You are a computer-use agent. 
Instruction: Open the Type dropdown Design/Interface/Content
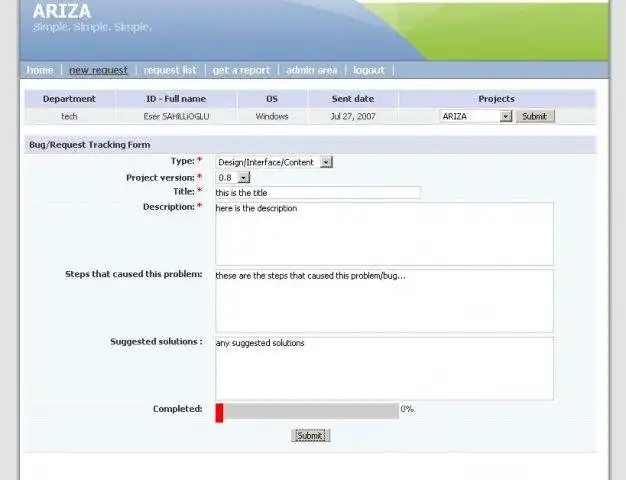click(x=274, y=162)
